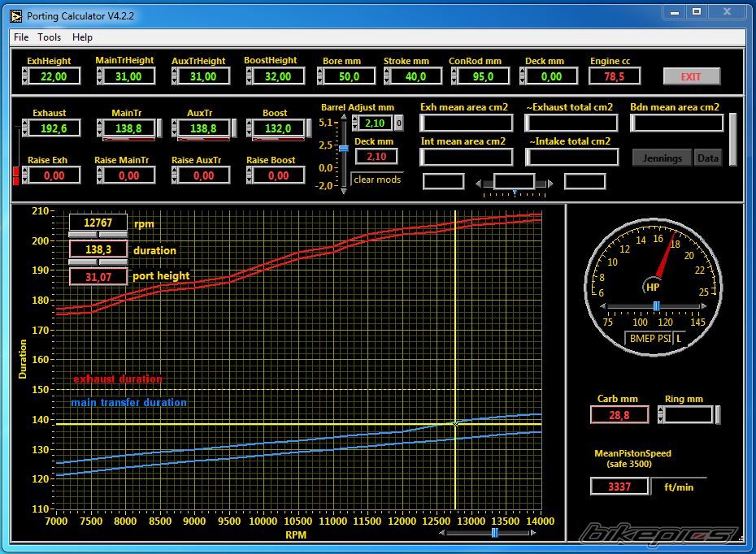Viewport: 756px width, 554px height.
Task: Click the Ring mm stepper arrows
Action: (661, 415)
